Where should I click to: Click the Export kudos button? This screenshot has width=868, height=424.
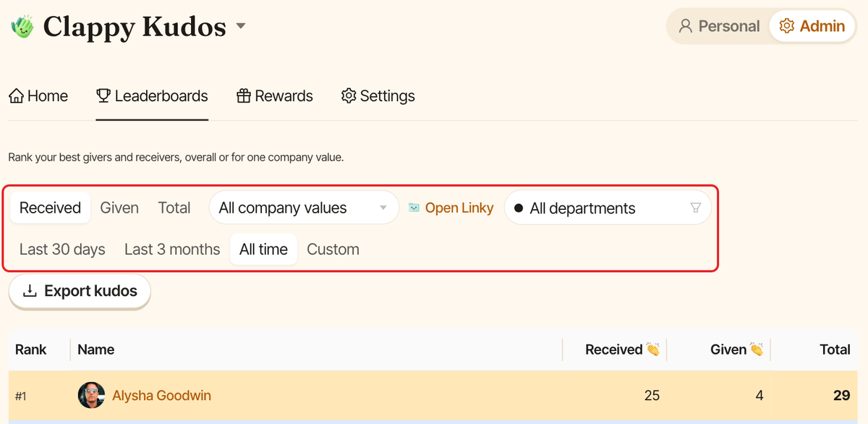click(80, 291)
